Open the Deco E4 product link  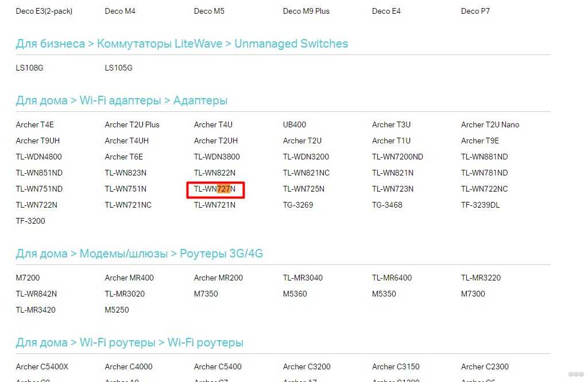(x=386, y=11)
